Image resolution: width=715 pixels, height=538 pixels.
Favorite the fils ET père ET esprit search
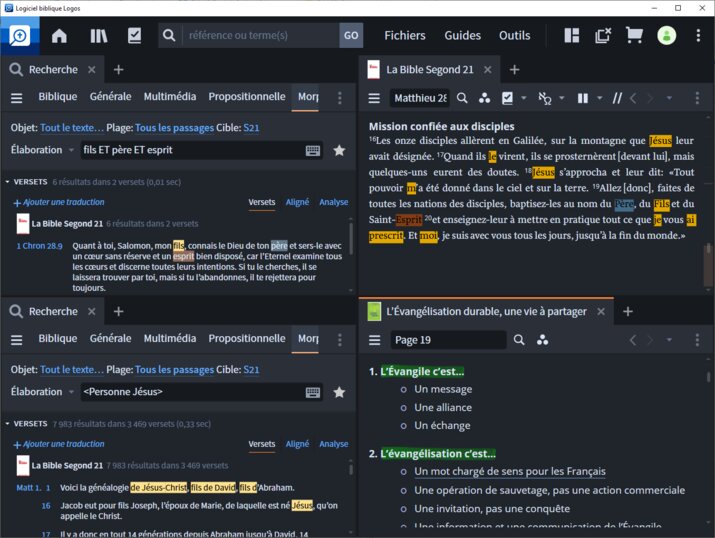pyautogui.click(x=339, y=150)
